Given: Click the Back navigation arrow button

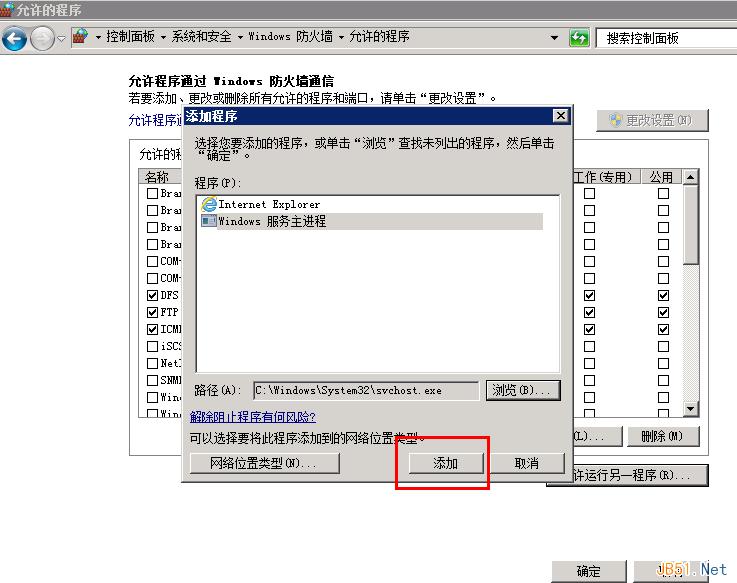Looking at the screenshot, I should pos(14,38).
